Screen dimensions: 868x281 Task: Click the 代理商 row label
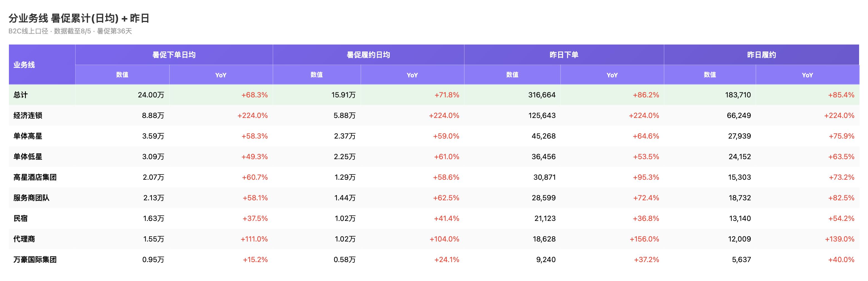click(24, 238)
